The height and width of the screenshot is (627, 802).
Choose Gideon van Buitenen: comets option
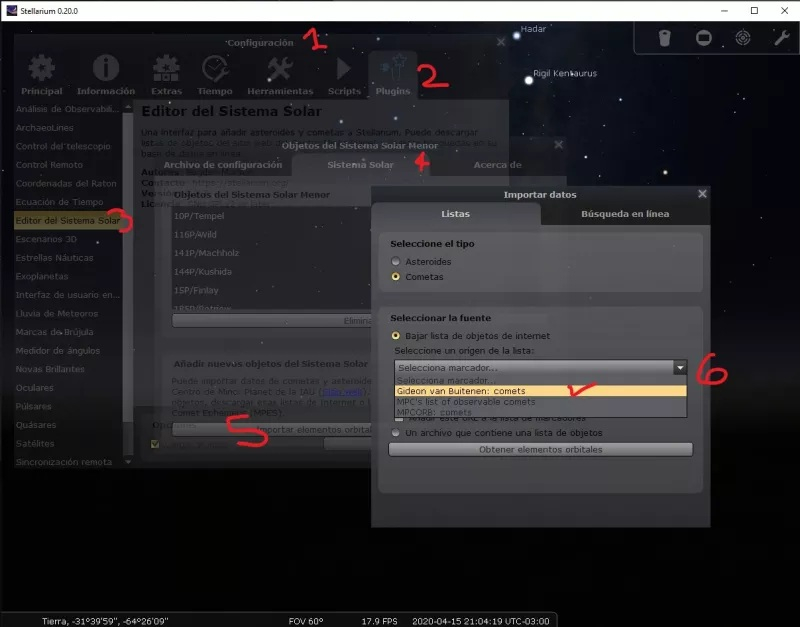[x=541, y=391]
